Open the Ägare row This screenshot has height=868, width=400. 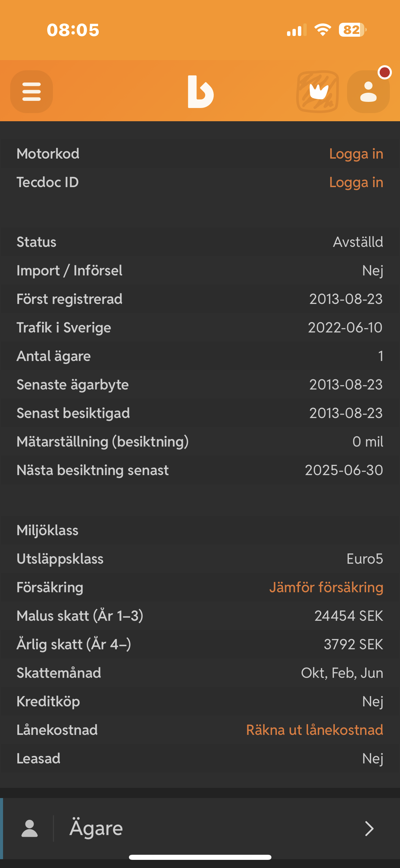(200, 829)
